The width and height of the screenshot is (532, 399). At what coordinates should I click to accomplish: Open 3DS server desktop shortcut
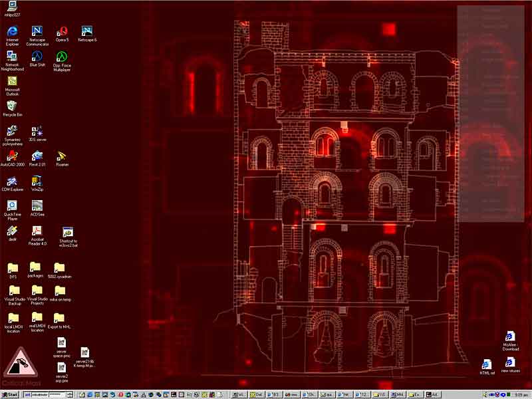(x=37, y=131)
